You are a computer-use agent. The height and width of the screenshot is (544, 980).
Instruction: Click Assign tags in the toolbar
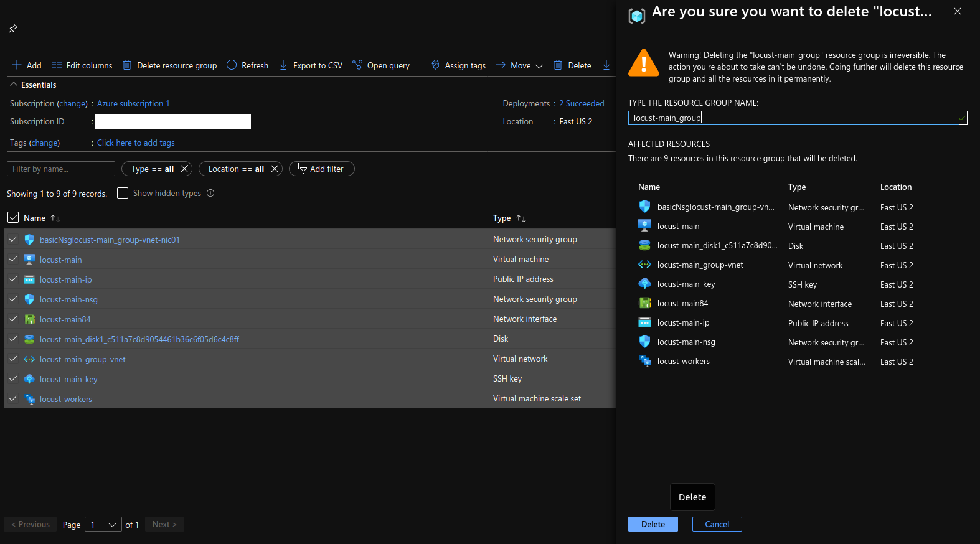tap(458, 65)
